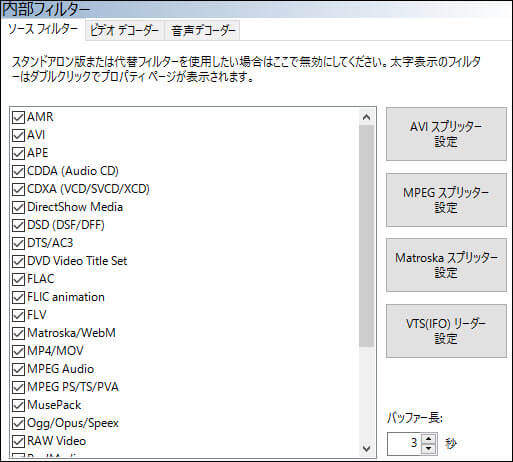Open AVI スプリッター 設定 button
The width and height of the screenshot is (513, 462).
point(446,134)
